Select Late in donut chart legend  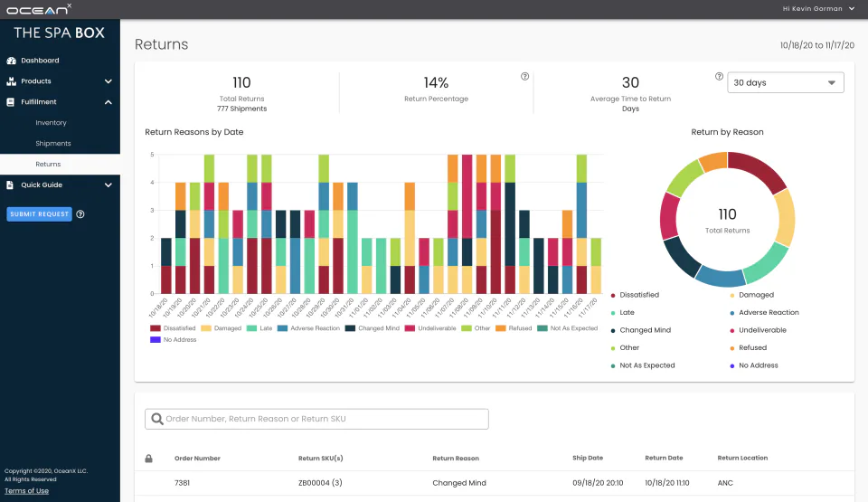623,312
